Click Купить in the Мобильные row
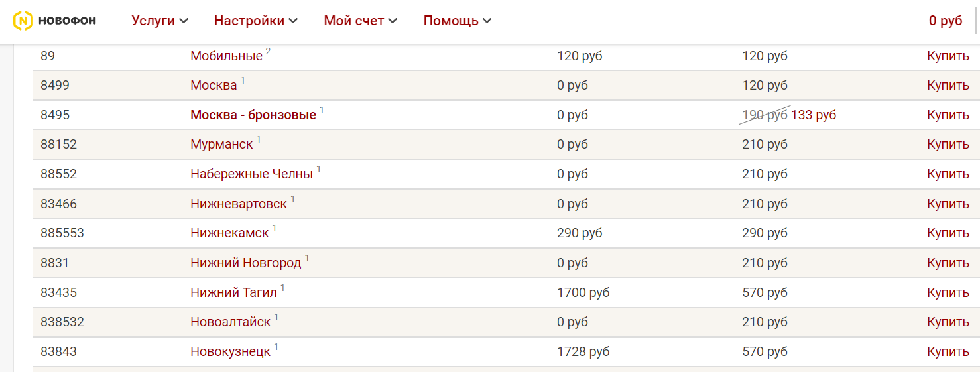The width and height of the screenshot is (980, 372). click(x=948, y=56)
